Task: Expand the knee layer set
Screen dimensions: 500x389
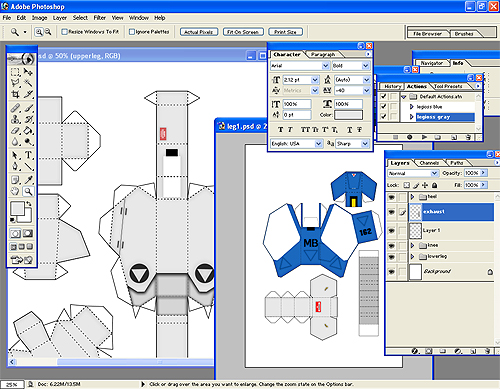Action: tap(412, 245)
